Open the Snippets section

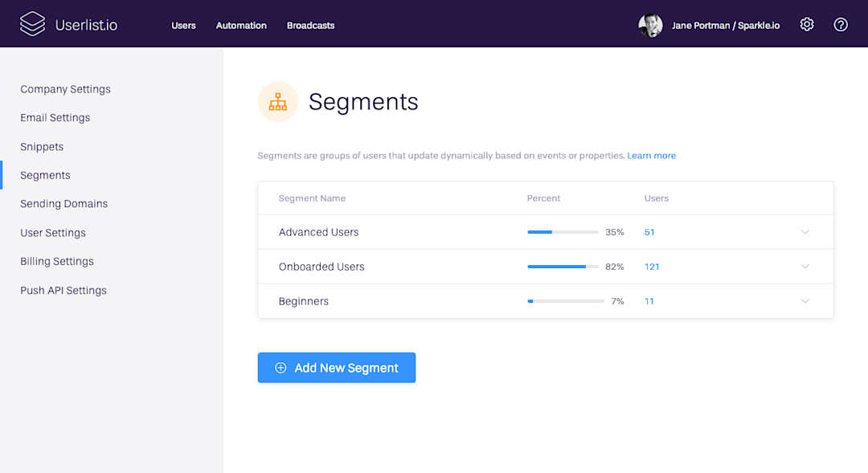[x=42, y=147]
